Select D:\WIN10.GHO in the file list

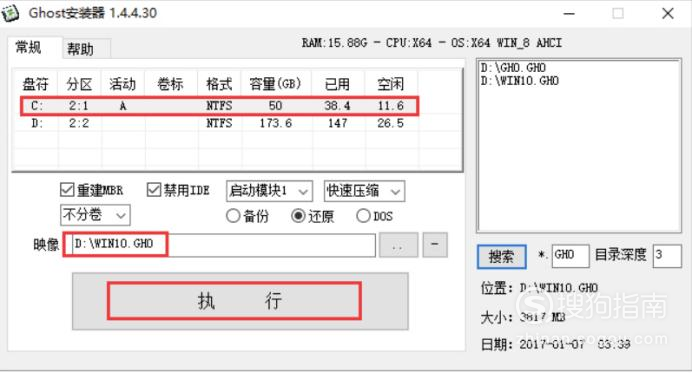(x=520, y=81)
